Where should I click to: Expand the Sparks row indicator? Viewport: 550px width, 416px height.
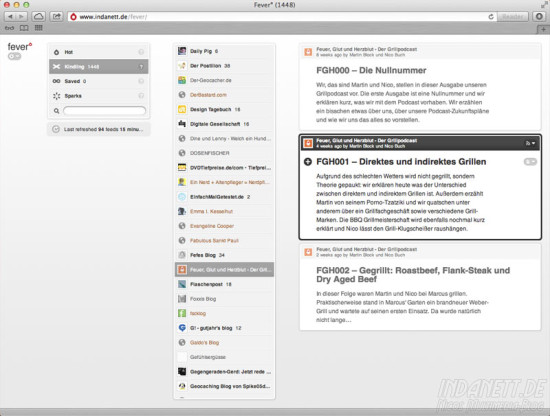coord(141,95)
